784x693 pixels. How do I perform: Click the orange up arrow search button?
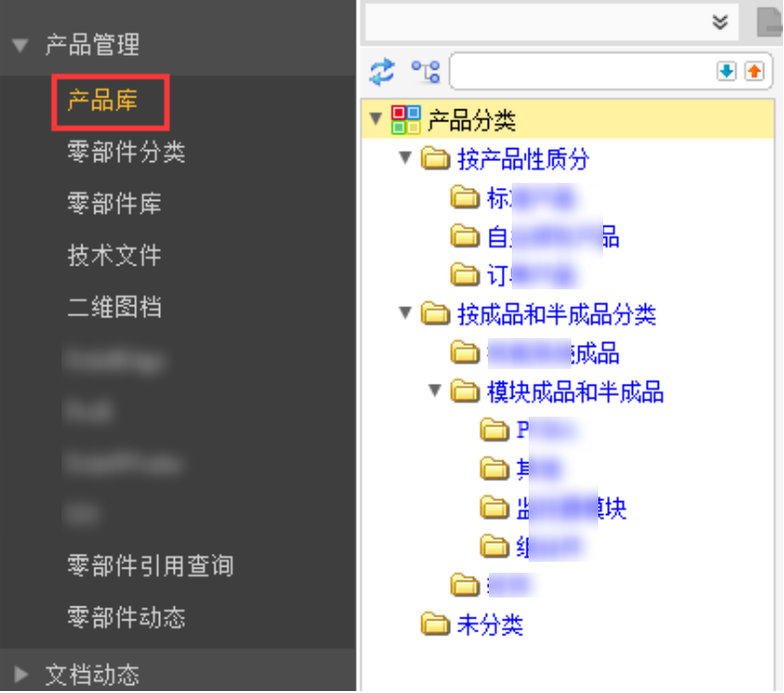coord(754,71)
